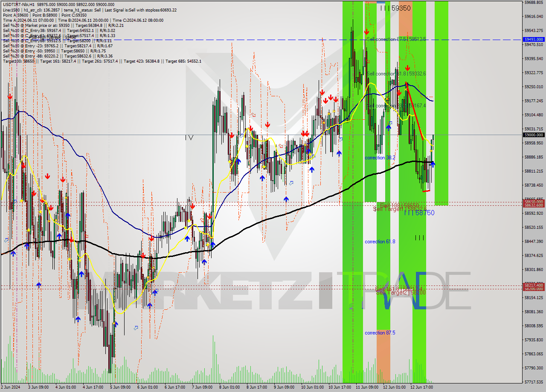Click the 58217.400 red price label

tap(534, 285)
